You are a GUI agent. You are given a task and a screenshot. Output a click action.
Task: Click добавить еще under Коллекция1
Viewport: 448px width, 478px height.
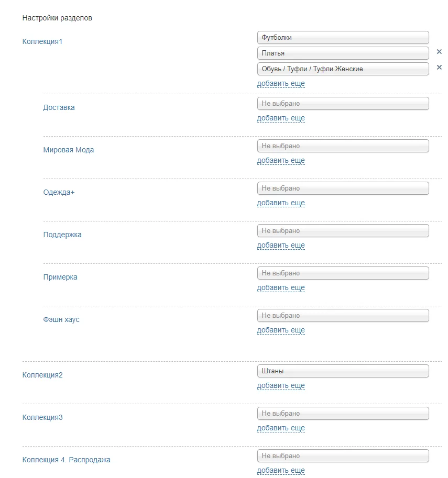(x=281, y=84)
